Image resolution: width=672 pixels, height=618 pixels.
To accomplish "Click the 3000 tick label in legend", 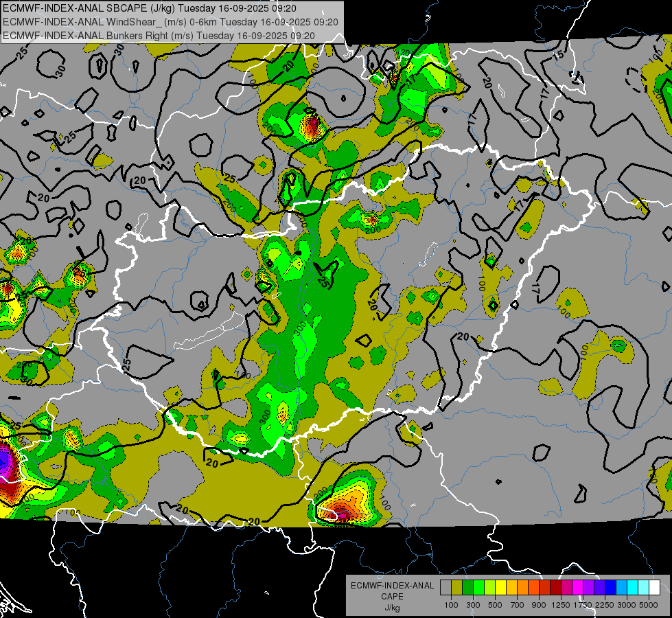I will [627, 605].
